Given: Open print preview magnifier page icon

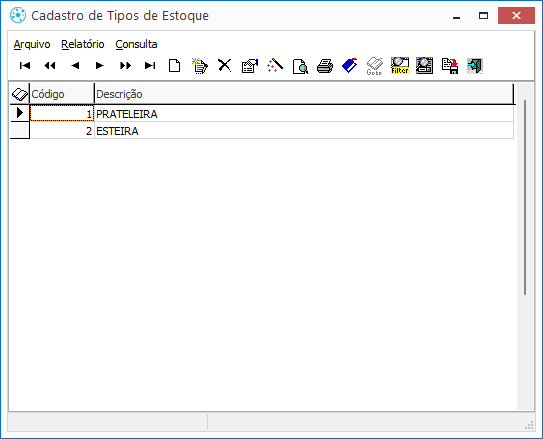Looking at the screenshot, I should (x=300, y=66).
